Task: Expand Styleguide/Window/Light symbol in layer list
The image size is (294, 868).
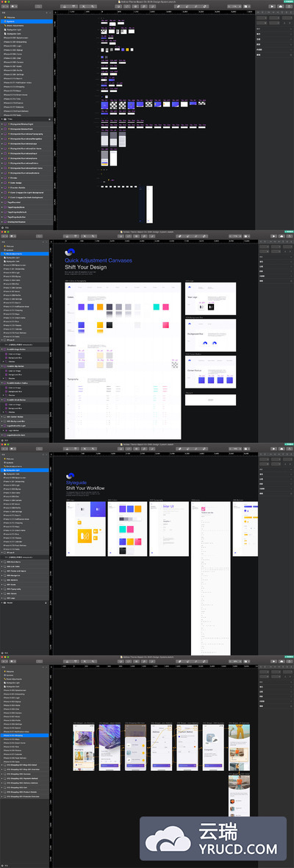Action: click(2, 124)
